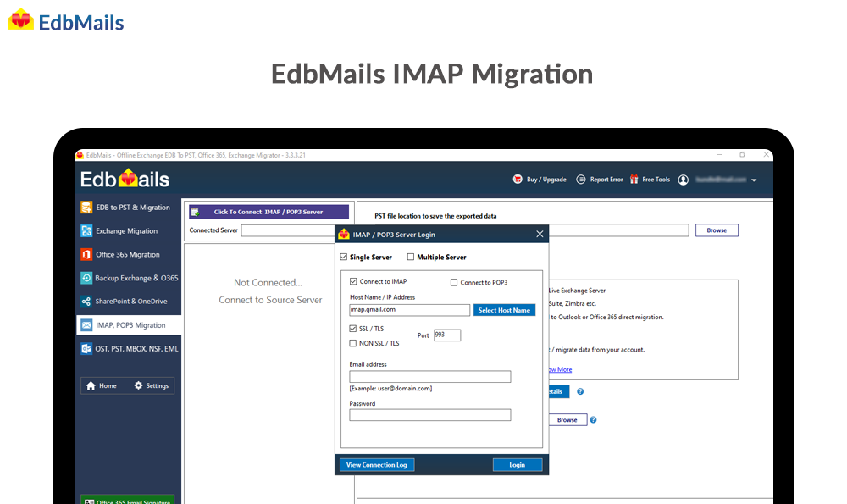Click the application header EdbMails logo

click(x=125, y=179)
